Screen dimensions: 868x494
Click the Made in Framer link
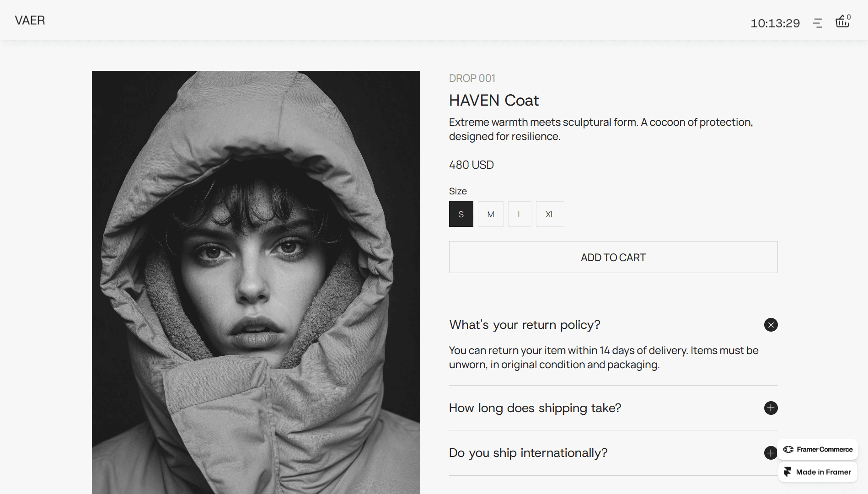tap(817, 472)
